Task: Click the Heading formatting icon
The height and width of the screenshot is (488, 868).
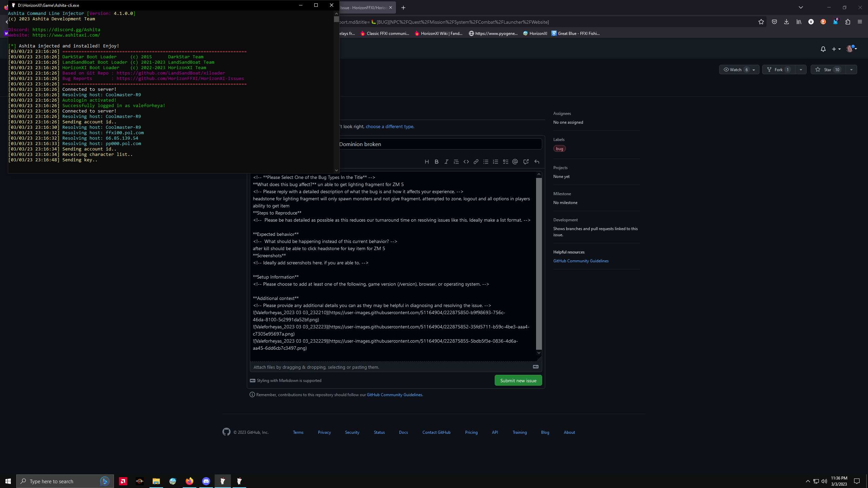Action: coord(427,162)
